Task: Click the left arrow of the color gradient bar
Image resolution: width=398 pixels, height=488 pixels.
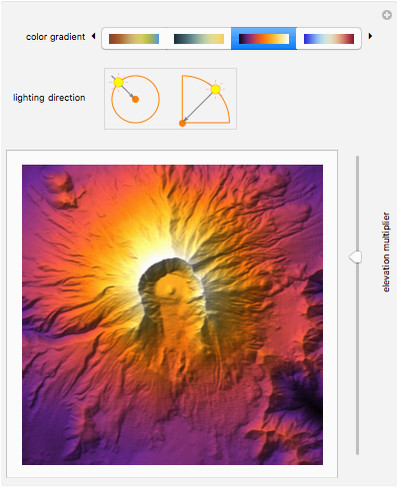Action: pyautogui.click(x=94, y=36)
